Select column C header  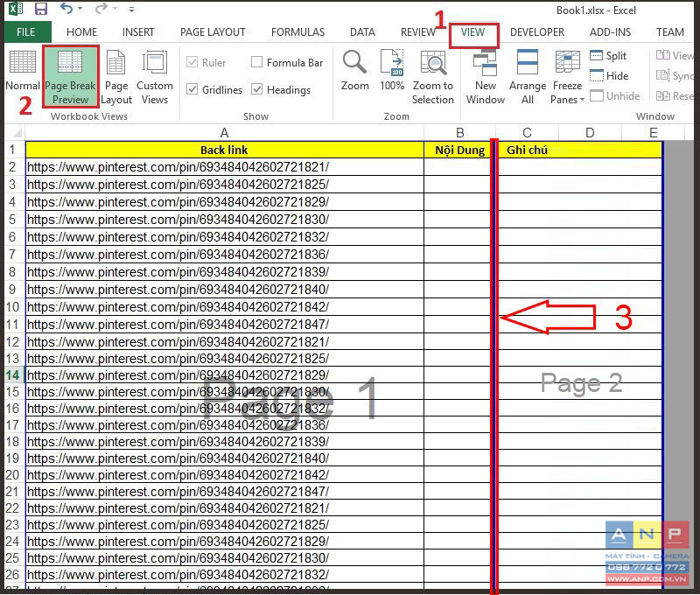(x=527, y=133)
